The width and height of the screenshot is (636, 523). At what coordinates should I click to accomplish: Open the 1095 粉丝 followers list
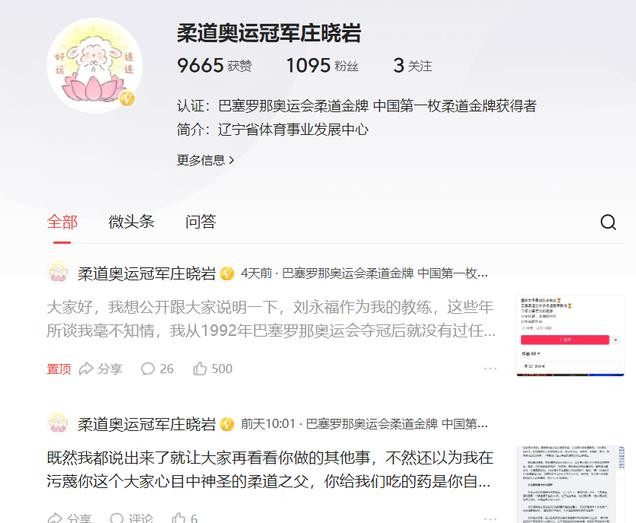[x=322, y=65]
